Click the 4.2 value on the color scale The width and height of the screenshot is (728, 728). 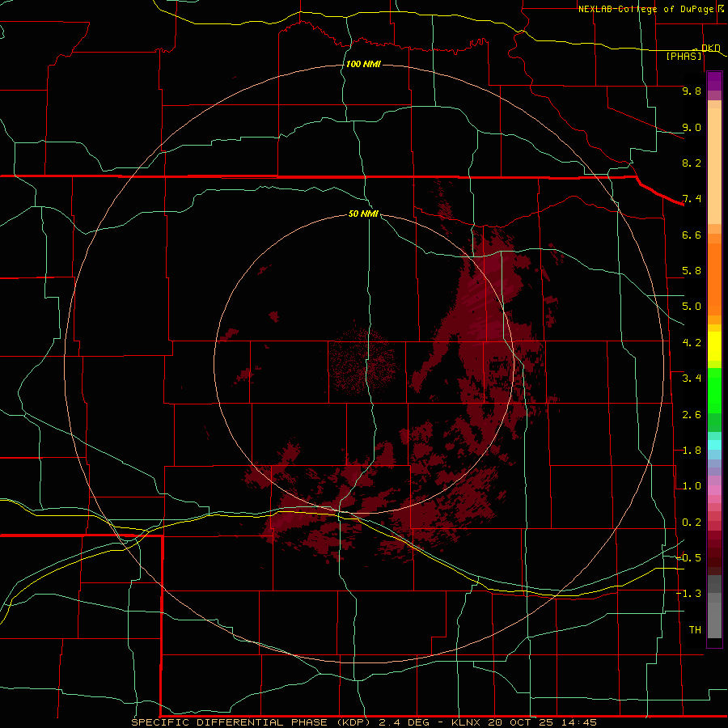pyautogui.click(x=692, y=343)
